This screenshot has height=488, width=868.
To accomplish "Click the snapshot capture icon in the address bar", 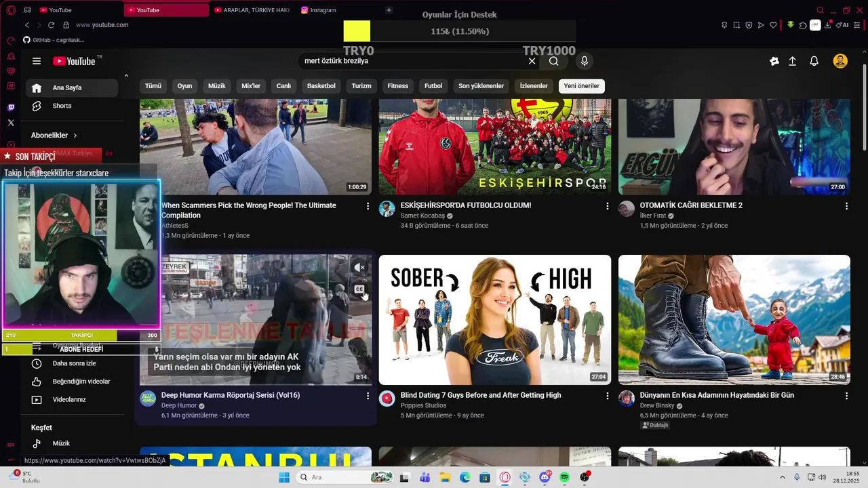I will 736,25.
